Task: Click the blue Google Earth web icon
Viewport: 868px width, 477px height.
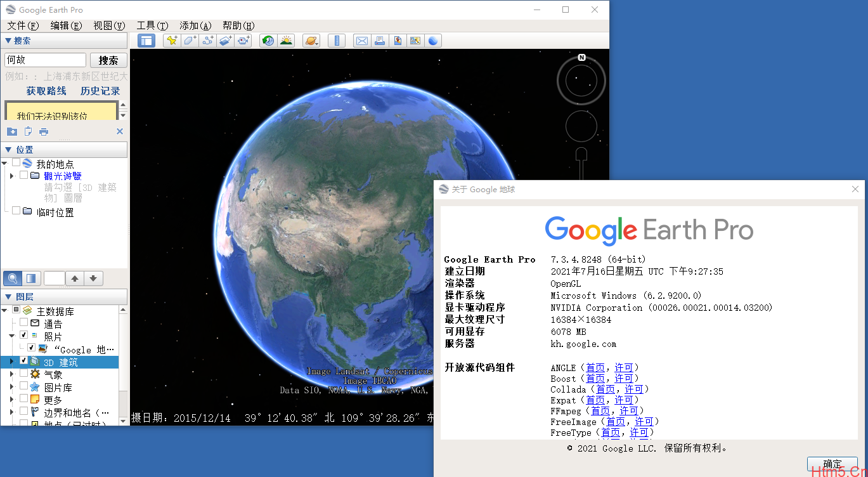Action: point(433,41)
